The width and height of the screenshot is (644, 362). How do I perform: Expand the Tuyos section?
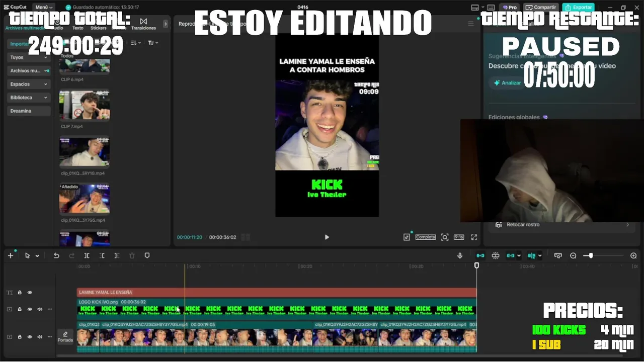pyautogui.click(x=29, y=57)
